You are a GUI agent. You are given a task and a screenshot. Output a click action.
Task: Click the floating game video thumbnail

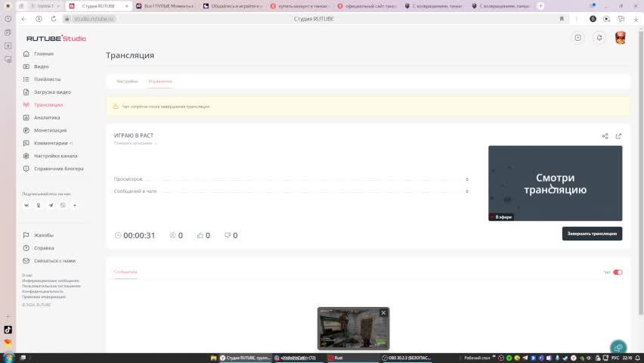click(353, 329)
